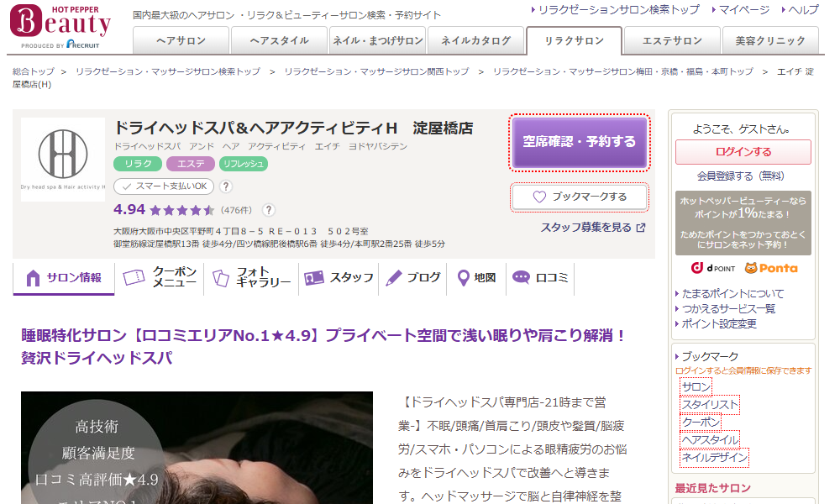This screenshot has height=504, width=840.
Task: Click ログインする button in sidebar
Action: click(x=743, y=152)
